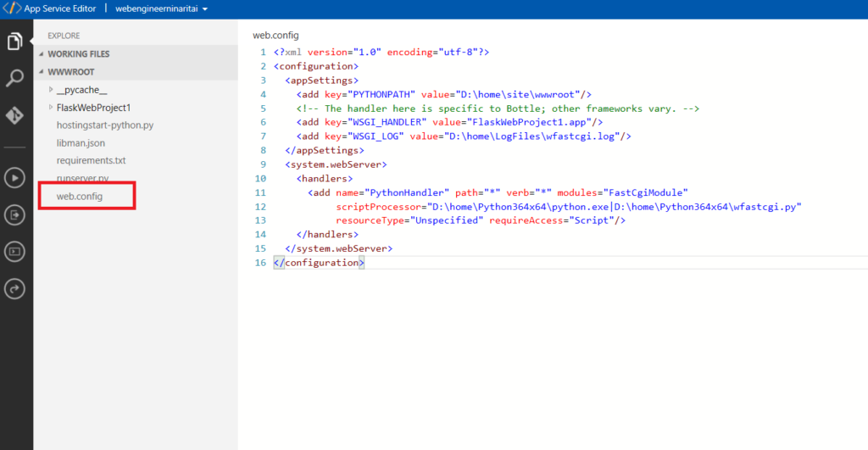Click the <handlers> opening tag on line 10
The height and width of the screenshot is (450, 868).
coord(325,178)
